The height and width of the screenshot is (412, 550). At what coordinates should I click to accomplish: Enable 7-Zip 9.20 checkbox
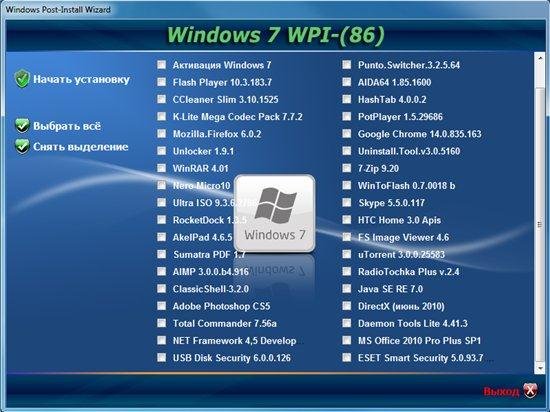click(347, 168)
